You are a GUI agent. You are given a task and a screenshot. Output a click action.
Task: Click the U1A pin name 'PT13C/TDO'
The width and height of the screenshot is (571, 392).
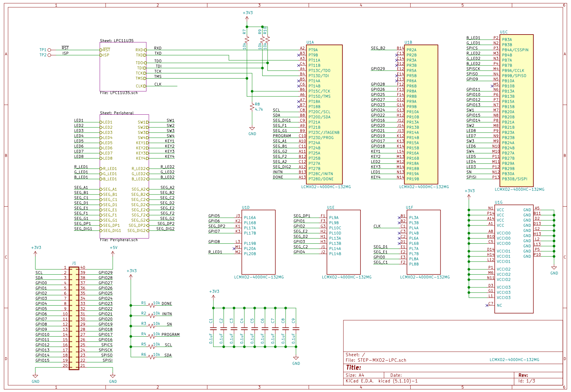click(319, 70)
